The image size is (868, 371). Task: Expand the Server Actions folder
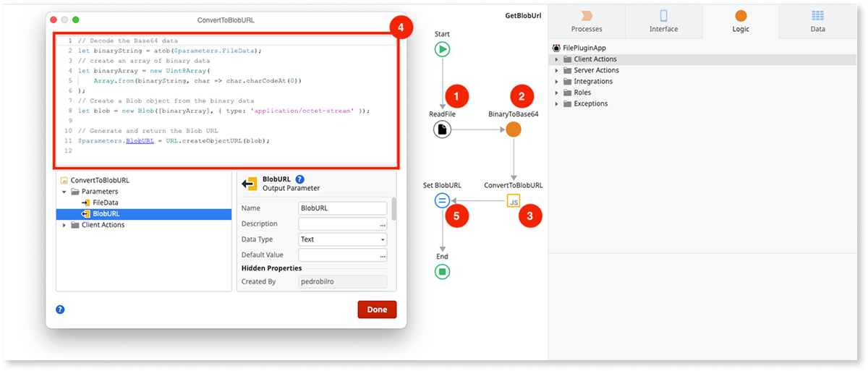[556, 70]
